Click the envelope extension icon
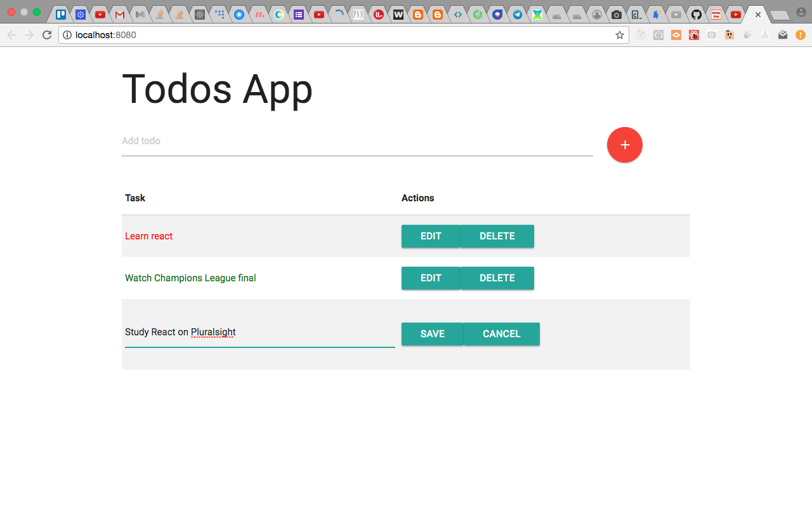 [x=782, y=35]
